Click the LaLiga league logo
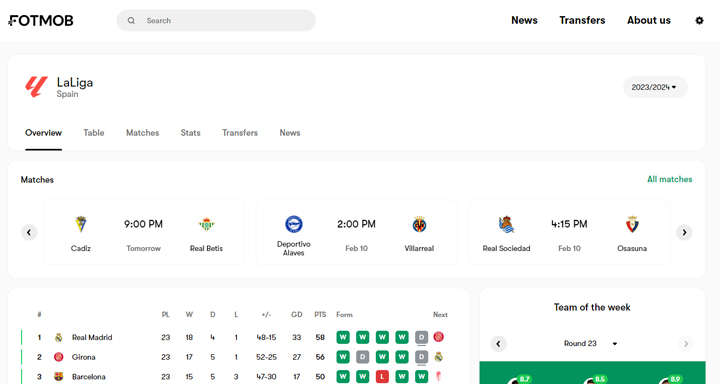This screenshot has width=720, height=384. coord(36,87)
